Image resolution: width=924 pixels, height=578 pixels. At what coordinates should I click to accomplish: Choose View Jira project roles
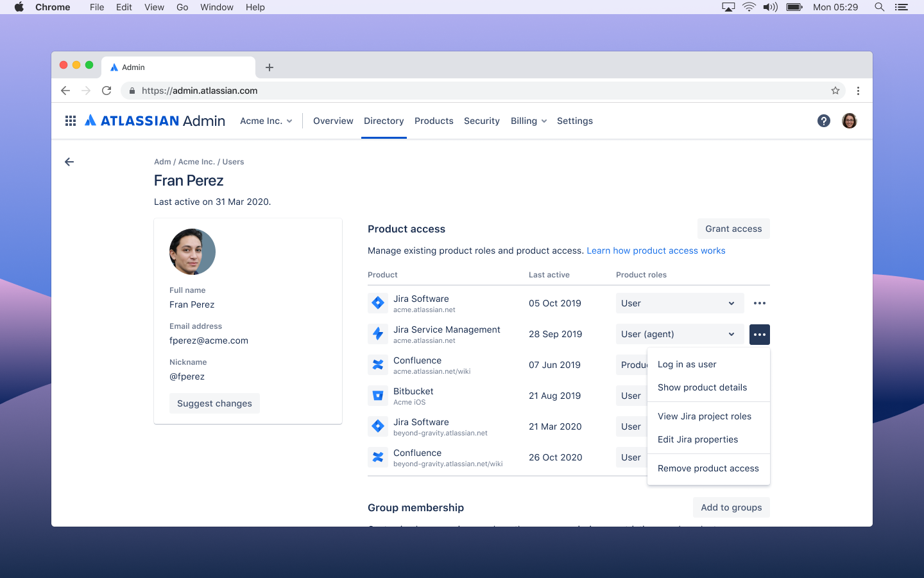[x=708, y=416]
